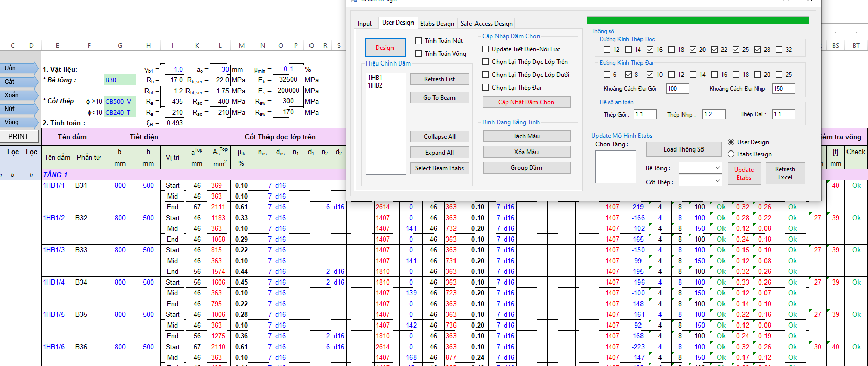Screen dimensions: 868x366
Task: Click the Cắt arrow button on the sheet
Action: tap(19, 82)
